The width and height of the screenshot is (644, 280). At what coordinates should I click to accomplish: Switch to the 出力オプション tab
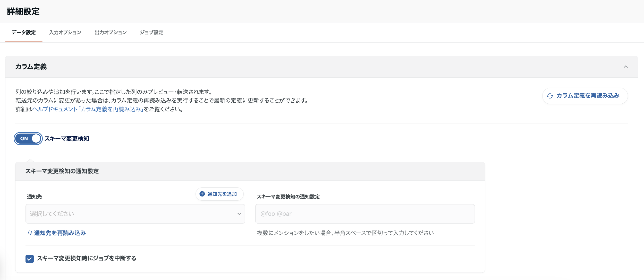tap(111, 32)
